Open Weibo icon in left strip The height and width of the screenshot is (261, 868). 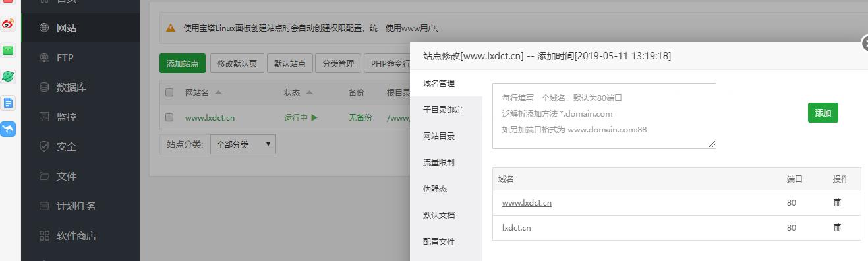click(x=8, y=24)
